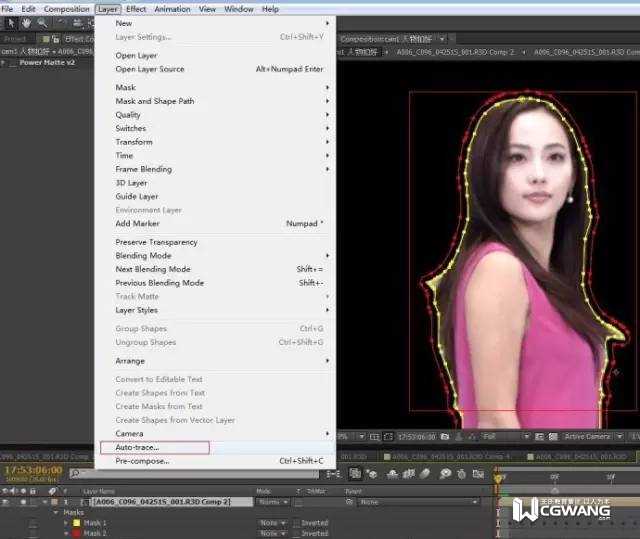Screen dimensions: 640x539
Task: Toggle Power Matte v2 effect fx switch
Action: (x=12, y=63)
